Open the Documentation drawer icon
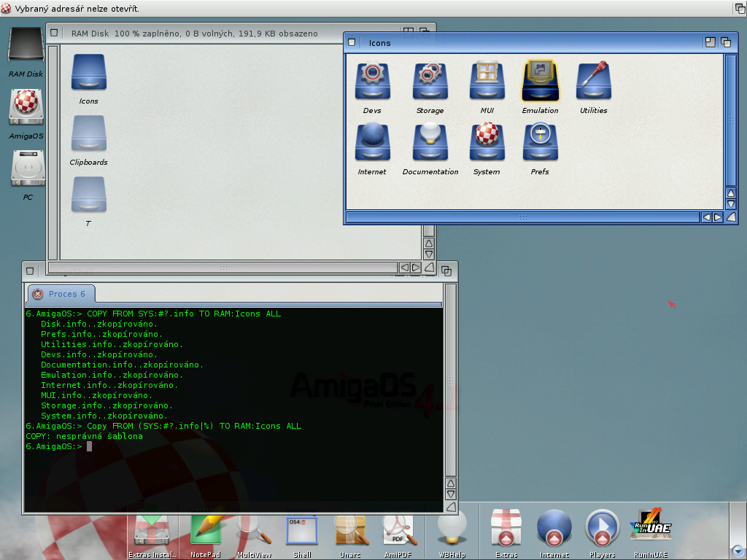 point(430,143)
